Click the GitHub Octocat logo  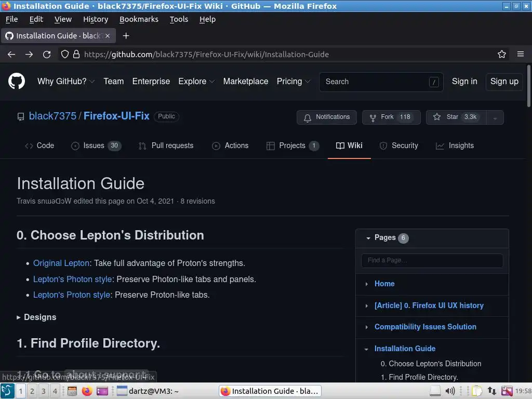pos(16,82)
